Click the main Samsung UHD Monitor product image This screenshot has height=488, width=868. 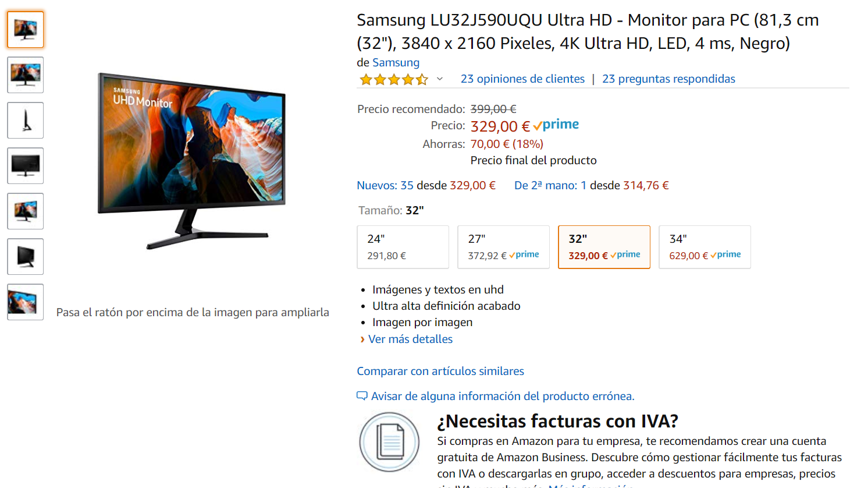[192, 161]
